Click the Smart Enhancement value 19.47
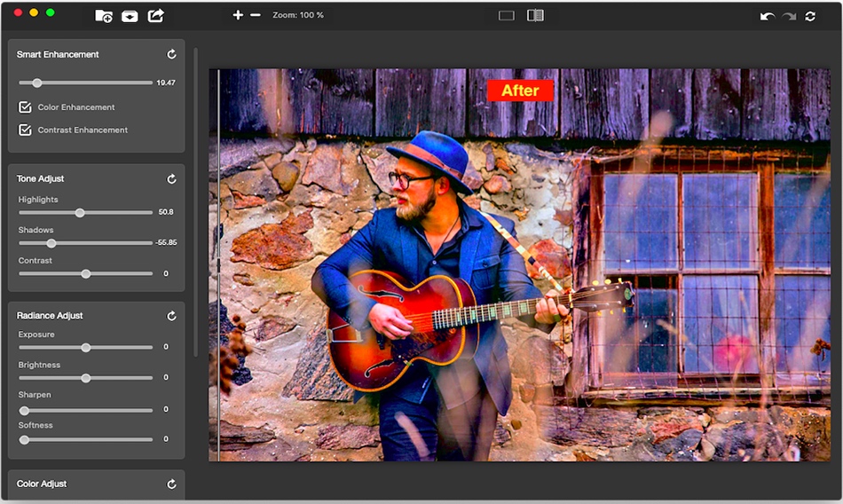This screenshot has width=843, height=504. point(166,83)
